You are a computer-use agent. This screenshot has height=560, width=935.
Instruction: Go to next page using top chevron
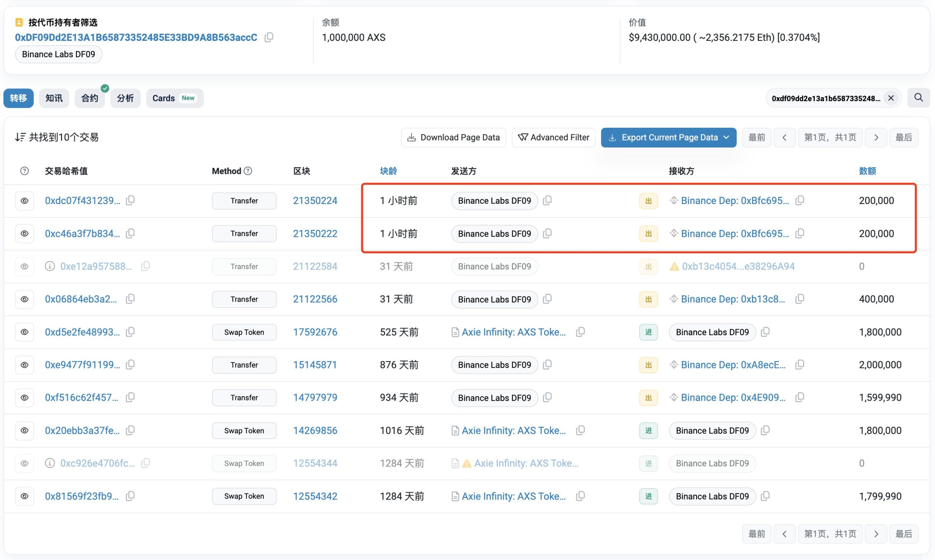[x=876, y=137]
